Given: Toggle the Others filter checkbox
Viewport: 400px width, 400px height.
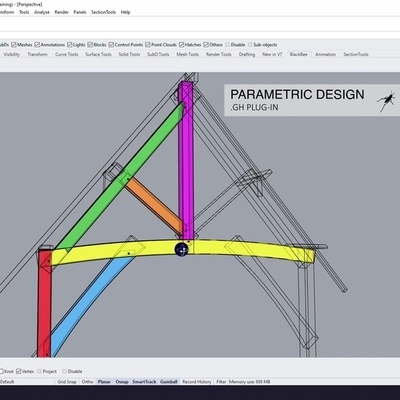Looking at the screenshot, I should 206,45.
